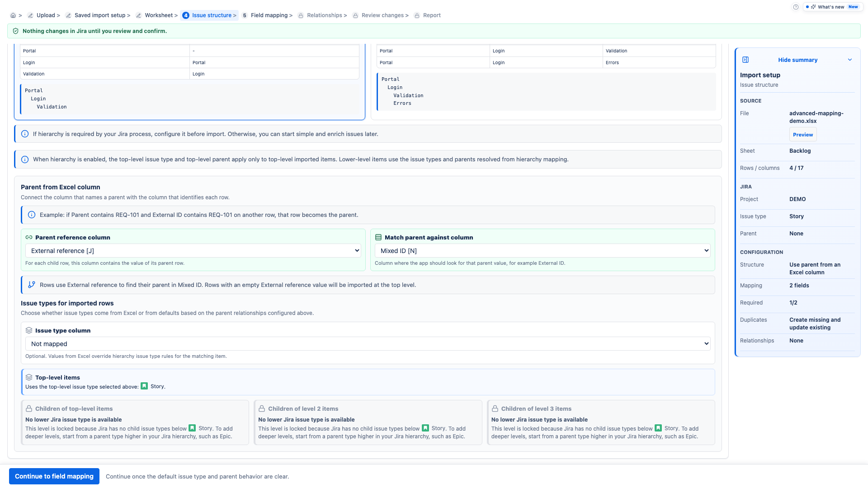
Task: Click the Preview button for the file
Action: pos(803,135)
